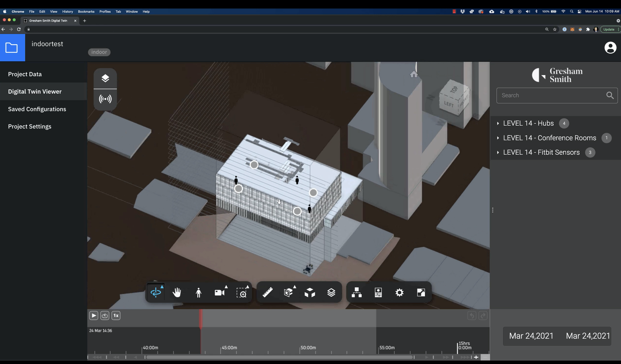Image resolution: width=621 pixels, height=364 pixels.
Task: Click the Camera interactions tool
Action: coord(220,292)
